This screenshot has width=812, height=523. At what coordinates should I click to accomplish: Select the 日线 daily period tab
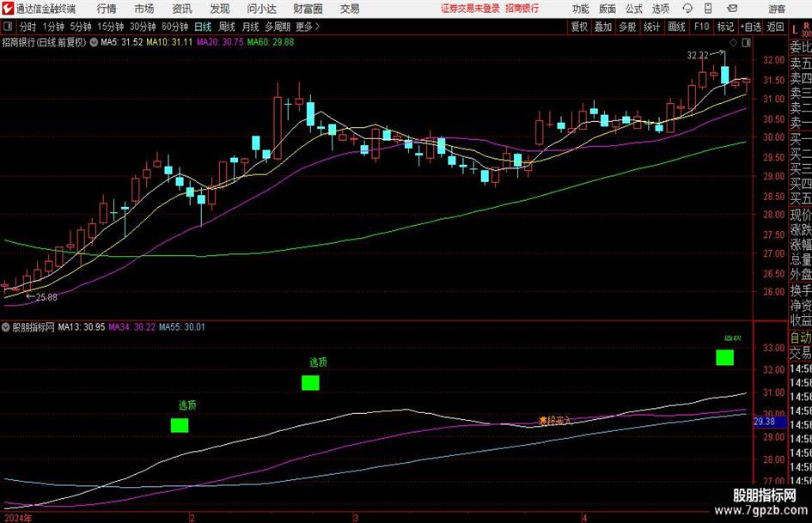coord(203,27)
